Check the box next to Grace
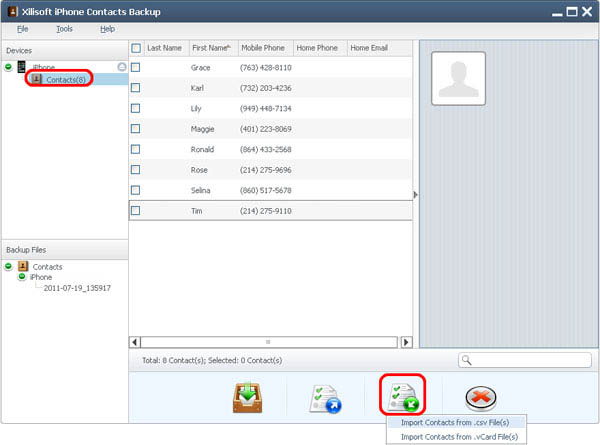The width and height of the screenshot is (600, 445). (135, 67)
